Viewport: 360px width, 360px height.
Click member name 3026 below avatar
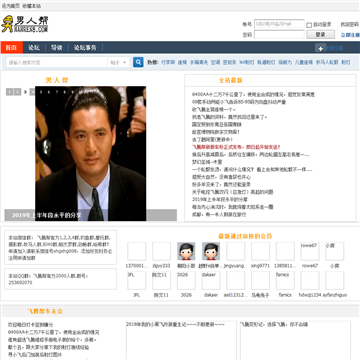(x=186, y=295)
